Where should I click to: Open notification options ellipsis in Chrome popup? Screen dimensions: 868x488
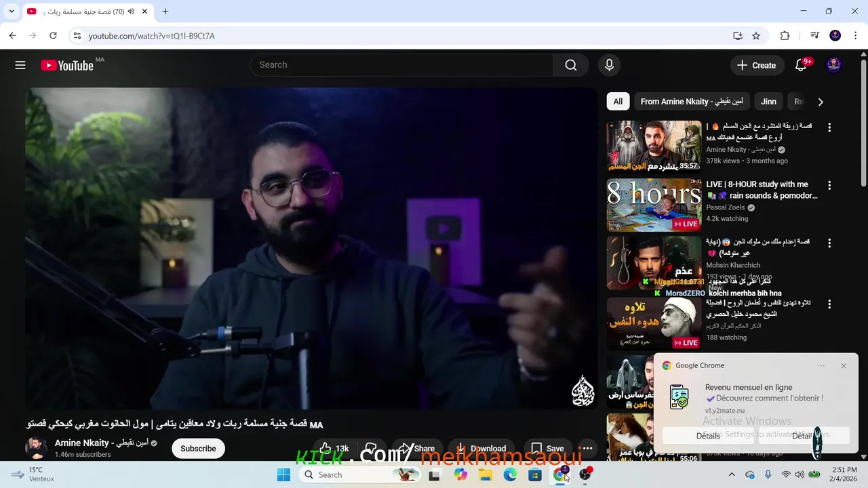[821, 365]
